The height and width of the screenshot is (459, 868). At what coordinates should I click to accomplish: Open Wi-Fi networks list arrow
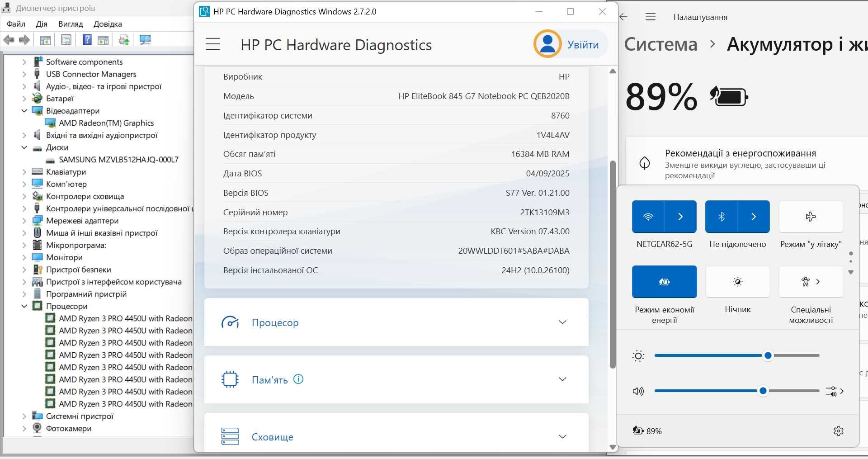click(x=680, y=217)
